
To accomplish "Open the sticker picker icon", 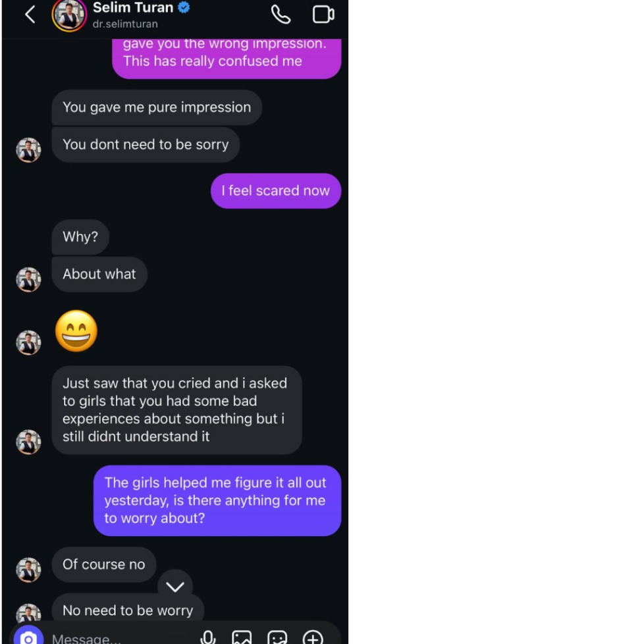I will click(x=277, y=636).
